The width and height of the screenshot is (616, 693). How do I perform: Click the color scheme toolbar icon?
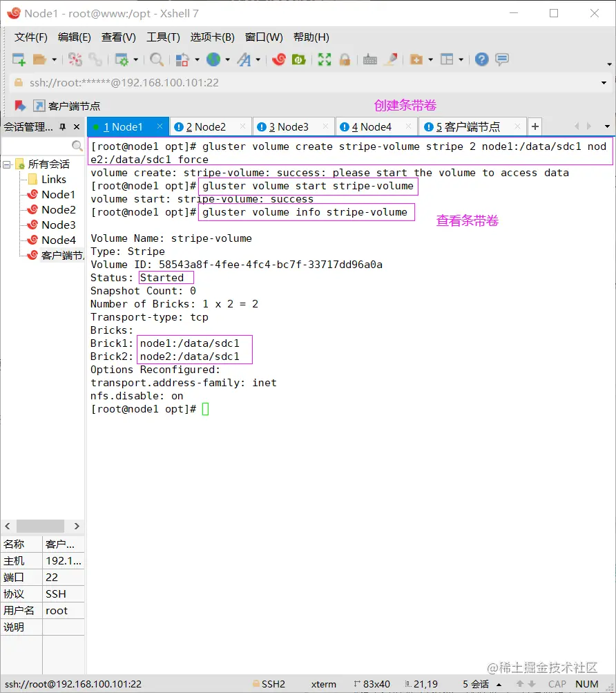[182, 59]
